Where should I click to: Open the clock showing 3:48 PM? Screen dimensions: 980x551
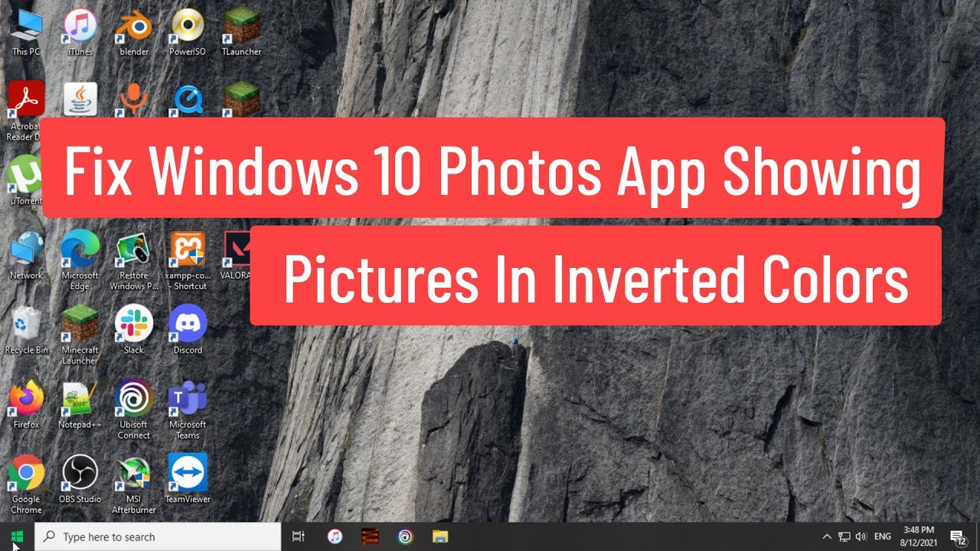[x=918, y=536]
